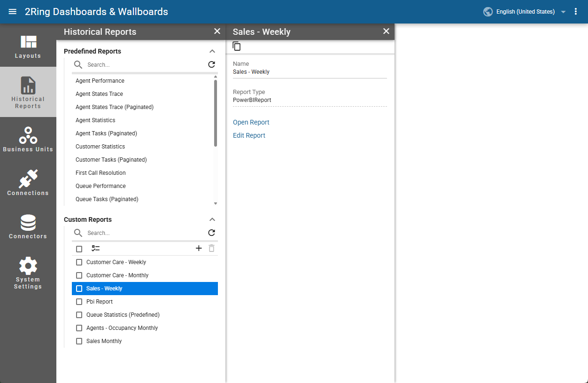Refresh the Custom Reports list
Image resolution: width=588 pixels, height=383 pixels.
point(212,233)
